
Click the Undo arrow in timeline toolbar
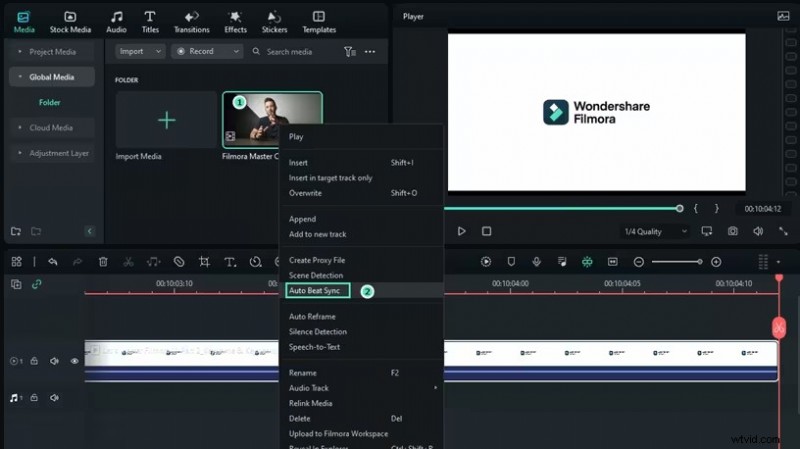[x=52, y=262]
